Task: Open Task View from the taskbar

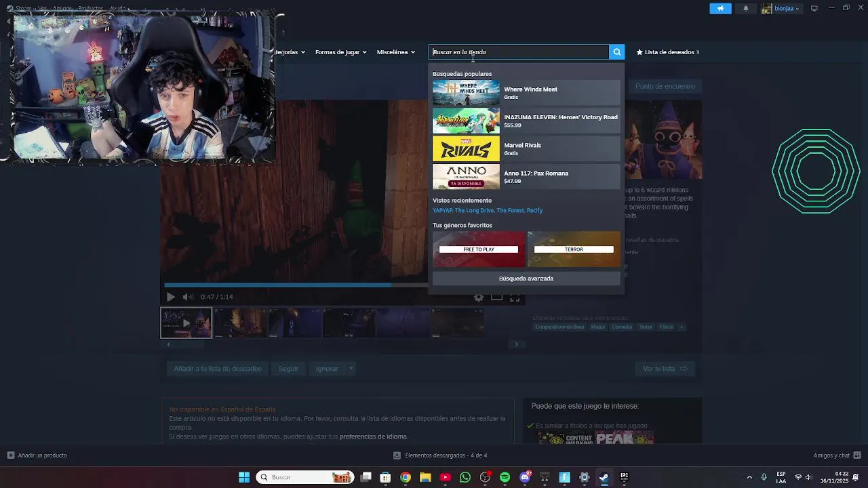Action: 366,477
